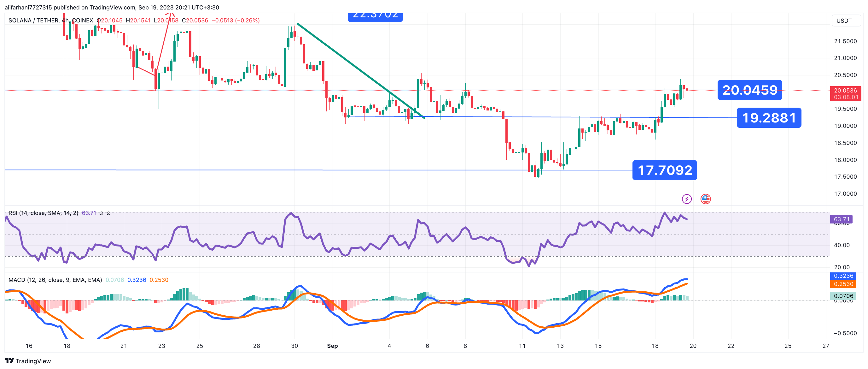The width and height of the screenshot is (868, 369).
Task: Click the blue MACD line value 0.3236 tag
Action: tap(843, 276)
